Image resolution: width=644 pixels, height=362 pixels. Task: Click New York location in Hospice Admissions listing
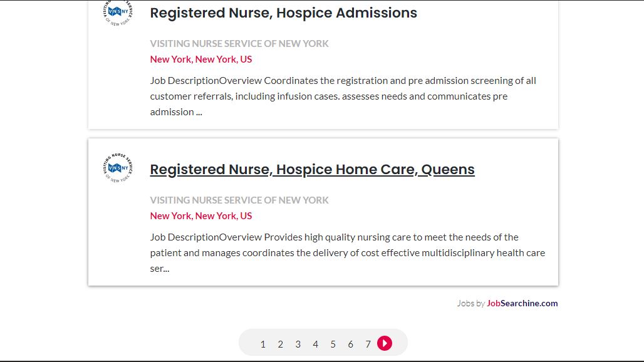click(201, 59)
